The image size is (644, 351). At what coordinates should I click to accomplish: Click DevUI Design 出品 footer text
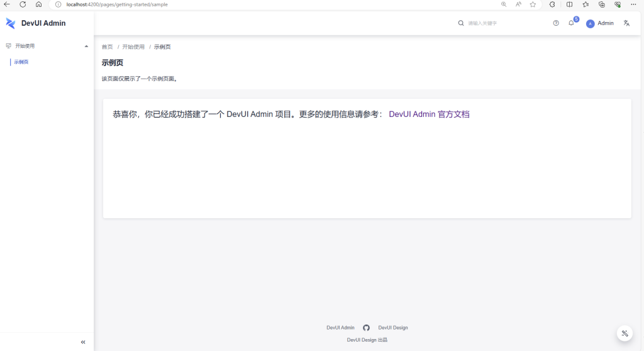click(367, 340)
